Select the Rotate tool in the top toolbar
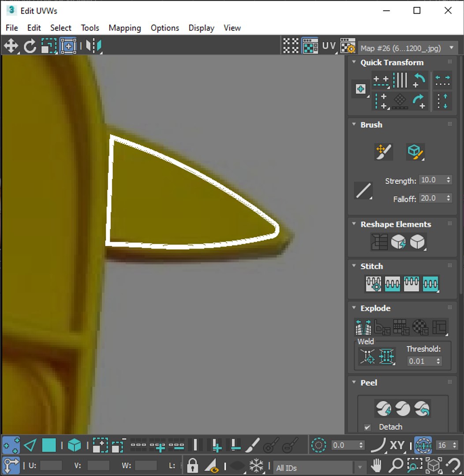The image size is (464, 476). coord(30,46)
